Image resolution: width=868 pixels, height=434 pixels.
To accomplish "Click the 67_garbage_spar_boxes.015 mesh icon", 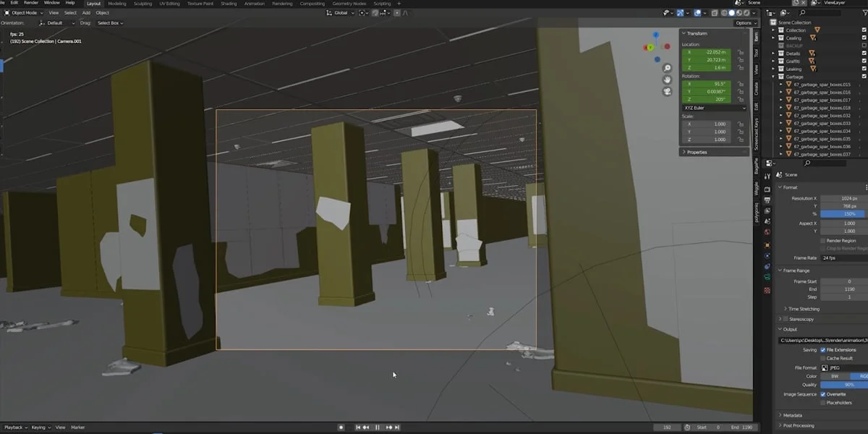I will click(x=789, y=84).
